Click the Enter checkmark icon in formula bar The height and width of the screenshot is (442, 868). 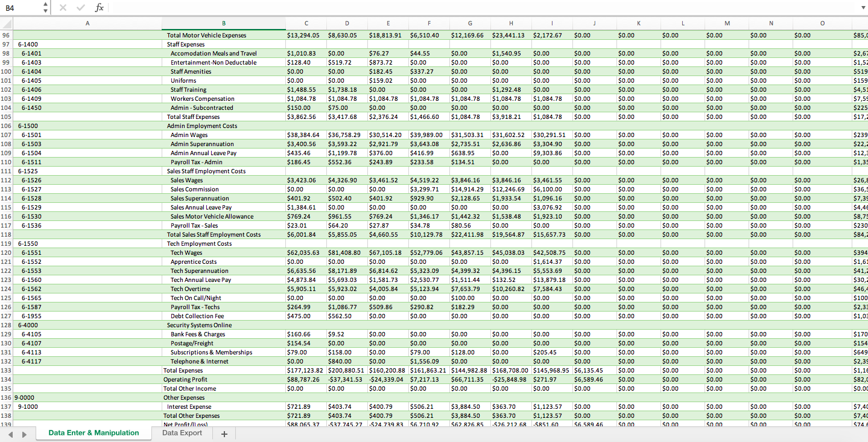click(x=81, y=8)
